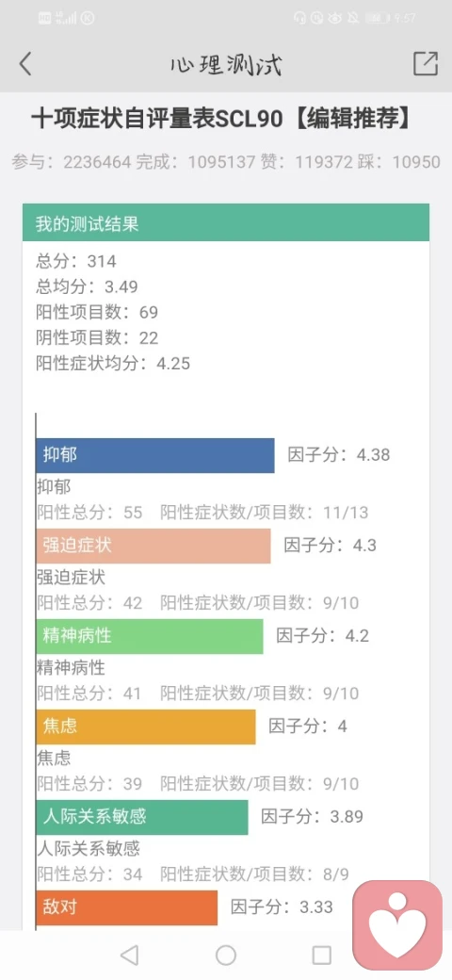452x980 pixels.
Task: Tap the 心理测试 page title
Action: pos(226,64)
